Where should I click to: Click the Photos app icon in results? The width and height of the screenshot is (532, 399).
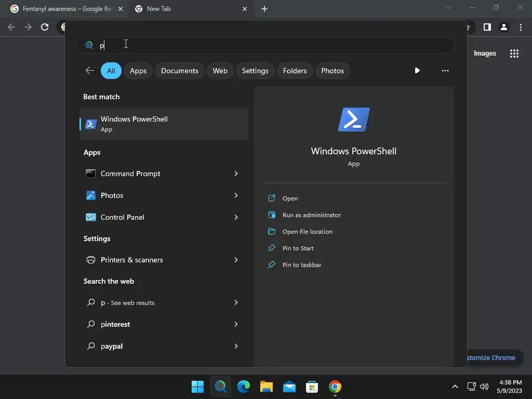90,195
